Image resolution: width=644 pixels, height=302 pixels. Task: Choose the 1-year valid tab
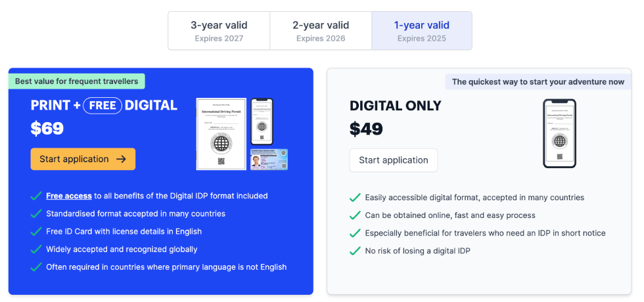click(x=422, y=31)
